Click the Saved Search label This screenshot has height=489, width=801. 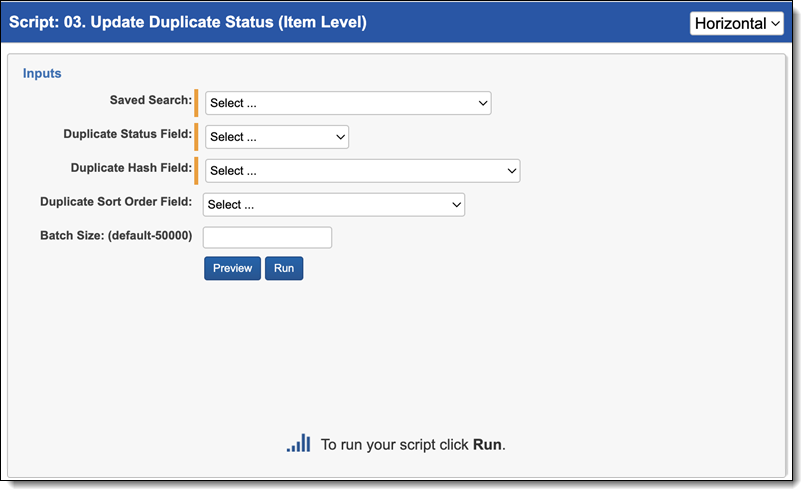150,100
